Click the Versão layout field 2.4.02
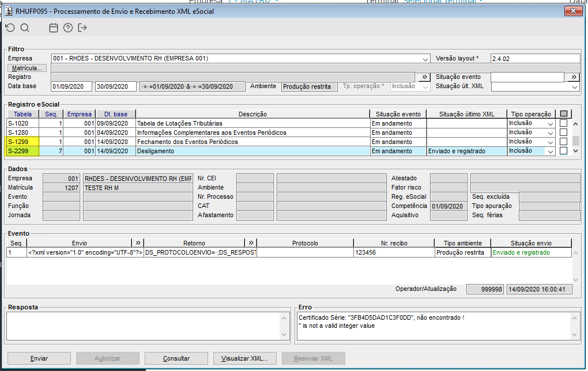The height and width of the screenshot is (371, 588). (535, 58)
